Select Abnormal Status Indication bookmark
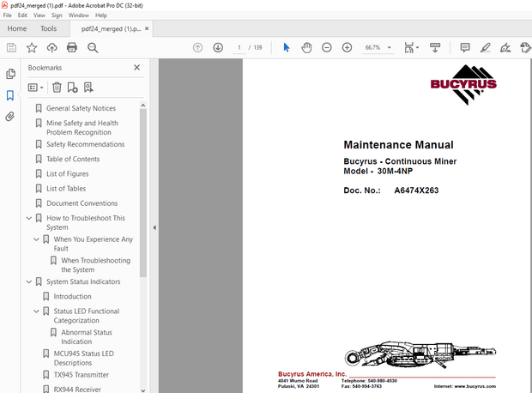The width and height of the screenshot is (532, 393). (87, 337)
